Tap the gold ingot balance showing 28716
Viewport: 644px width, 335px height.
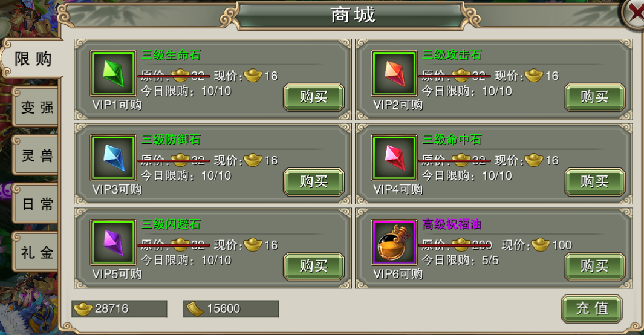[x=119, y=309]
